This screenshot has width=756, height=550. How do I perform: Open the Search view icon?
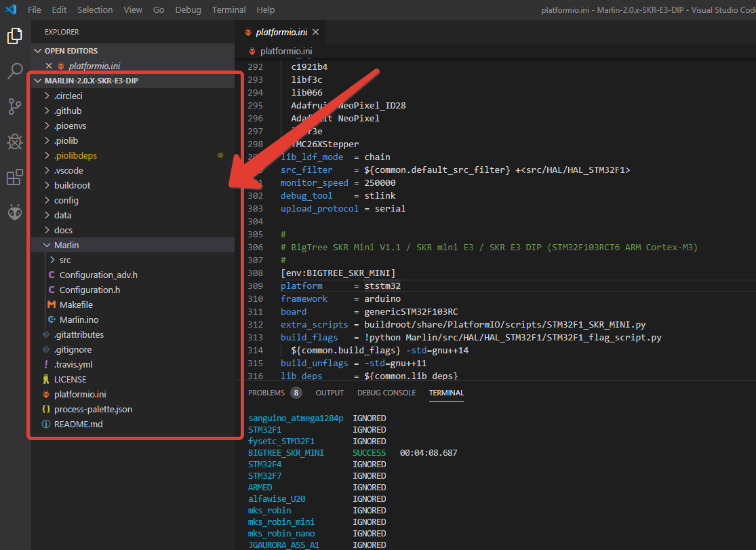coord(15,71)
